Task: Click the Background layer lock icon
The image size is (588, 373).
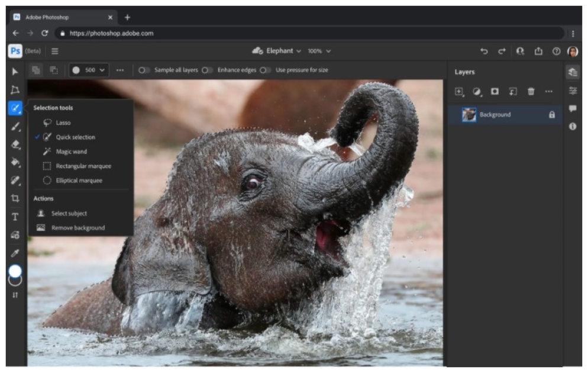Action: click(x=552, y=115)
